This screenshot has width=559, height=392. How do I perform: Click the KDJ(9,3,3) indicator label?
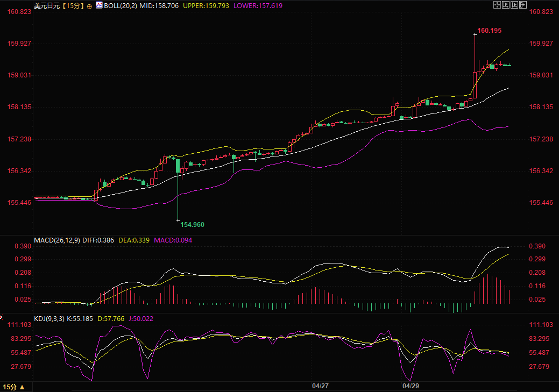(49, 319)
